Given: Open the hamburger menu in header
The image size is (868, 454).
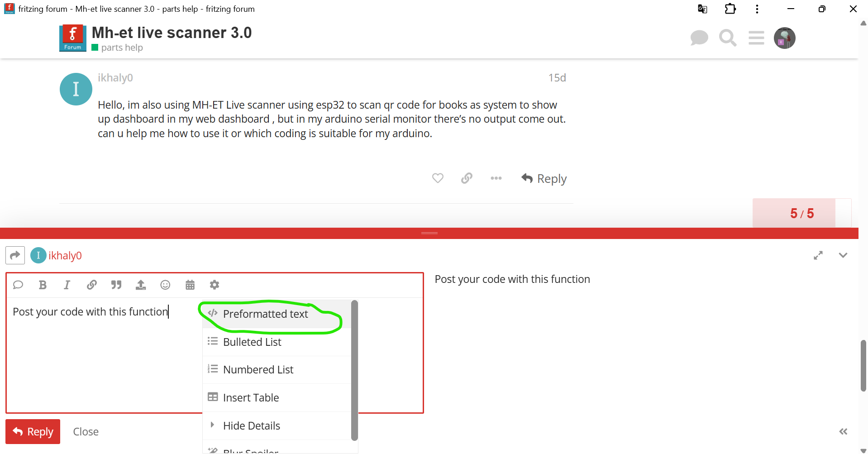Looking at the screenshot, I should pyautogui.click(x=756, y=38).
